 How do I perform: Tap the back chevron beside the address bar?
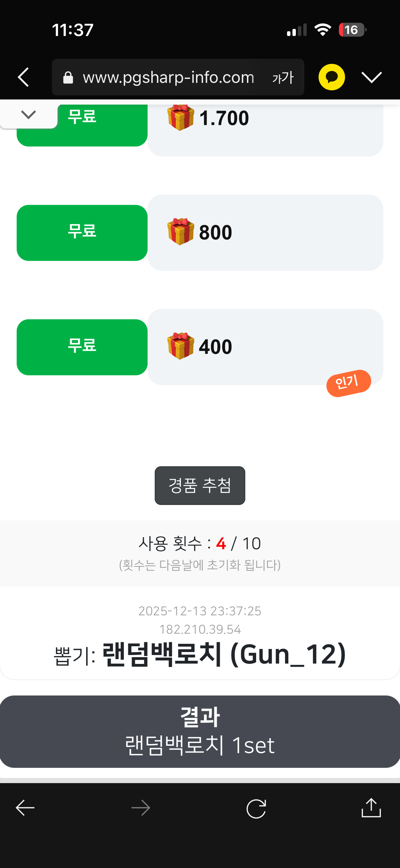click(23, 77)
